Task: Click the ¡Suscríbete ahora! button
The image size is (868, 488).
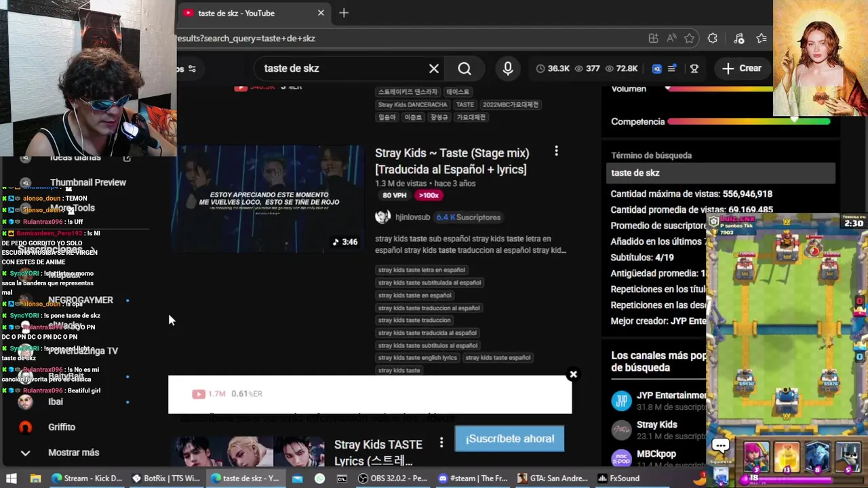Action: pos(510,439)
